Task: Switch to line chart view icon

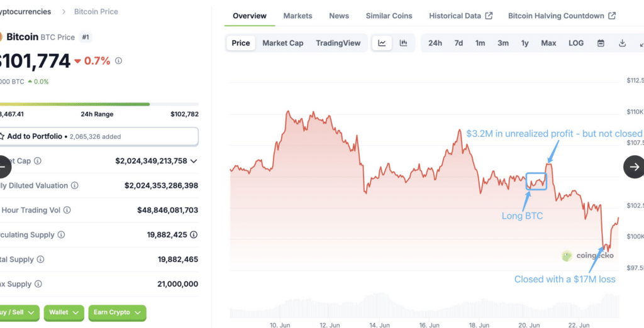Action: tap(382, 43)
